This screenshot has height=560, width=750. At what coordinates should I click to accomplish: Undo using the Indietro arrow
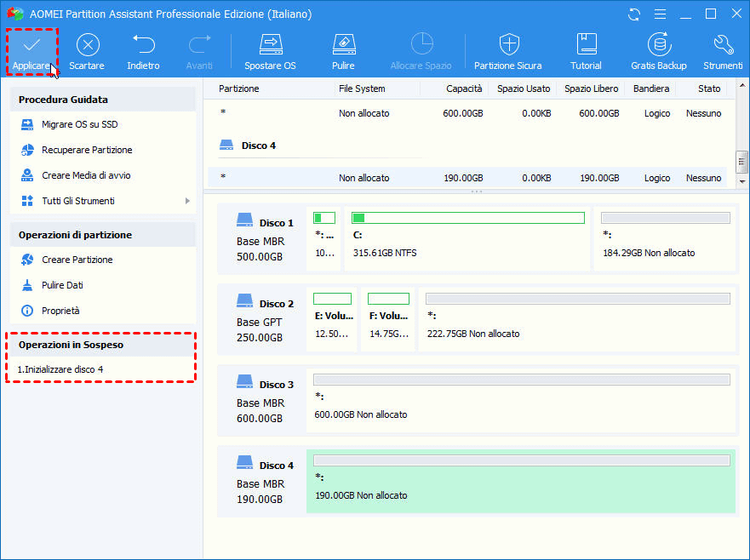pos(143,45)
